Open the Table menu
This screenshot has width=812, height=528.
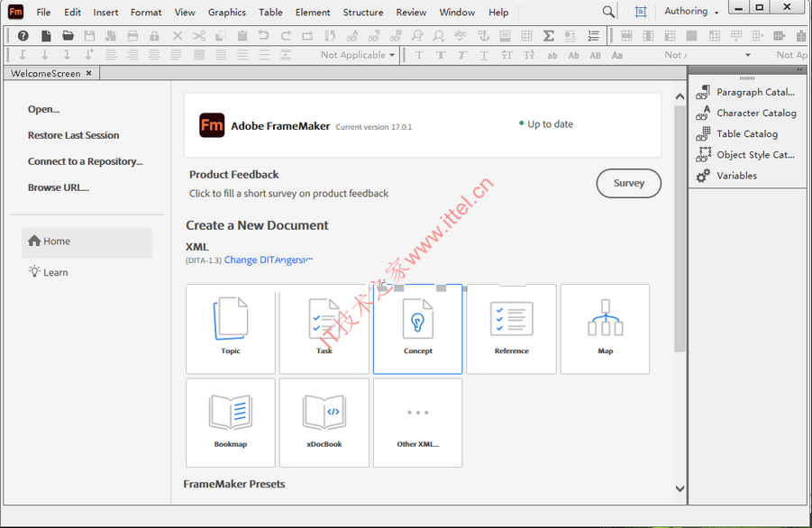point(270,12)
